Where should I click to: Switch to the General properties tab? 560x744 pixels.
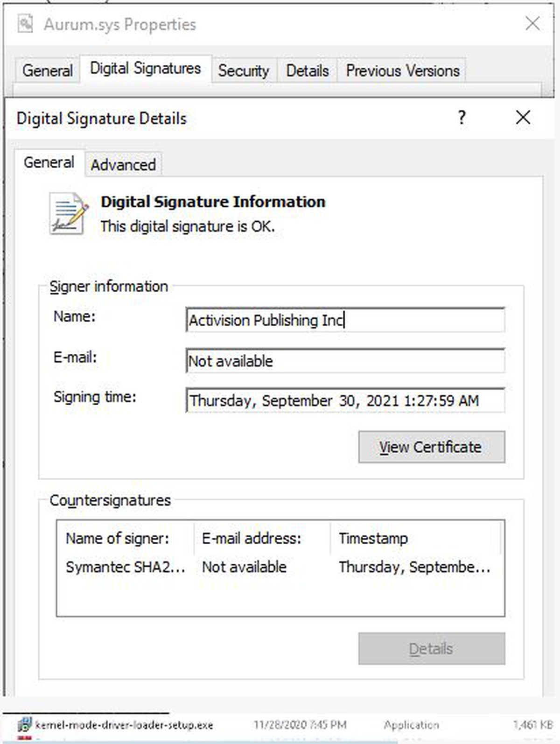click(x=47, y=70)
